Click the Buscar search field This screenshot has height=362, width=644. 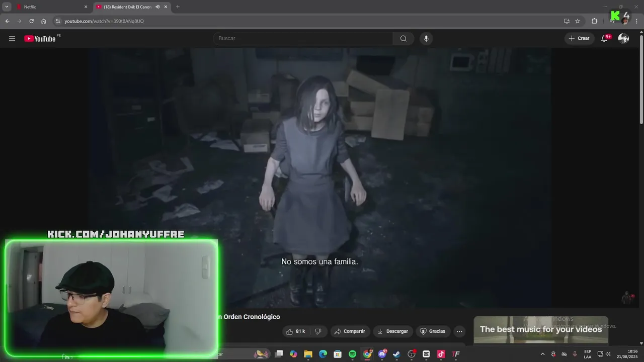[303, 39]
